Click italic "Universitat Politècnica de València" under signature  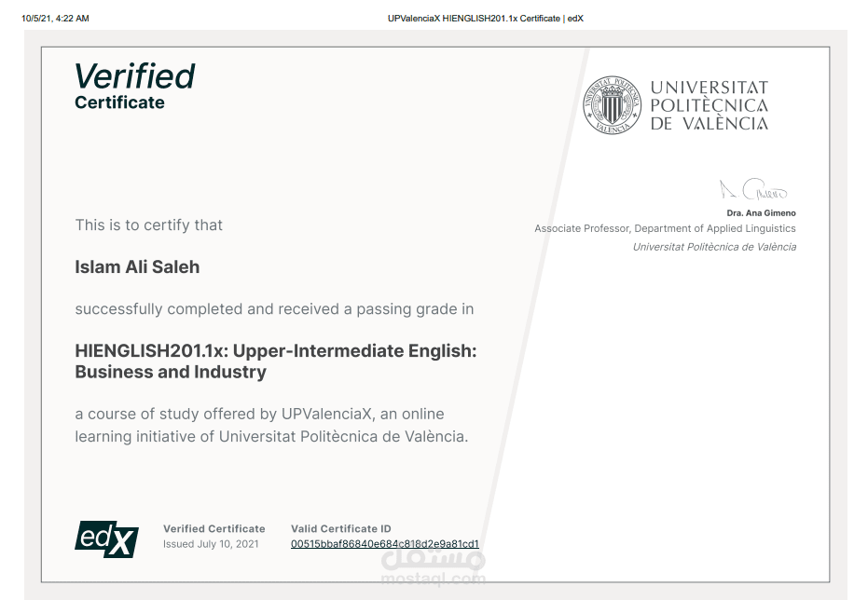(715, 247)
